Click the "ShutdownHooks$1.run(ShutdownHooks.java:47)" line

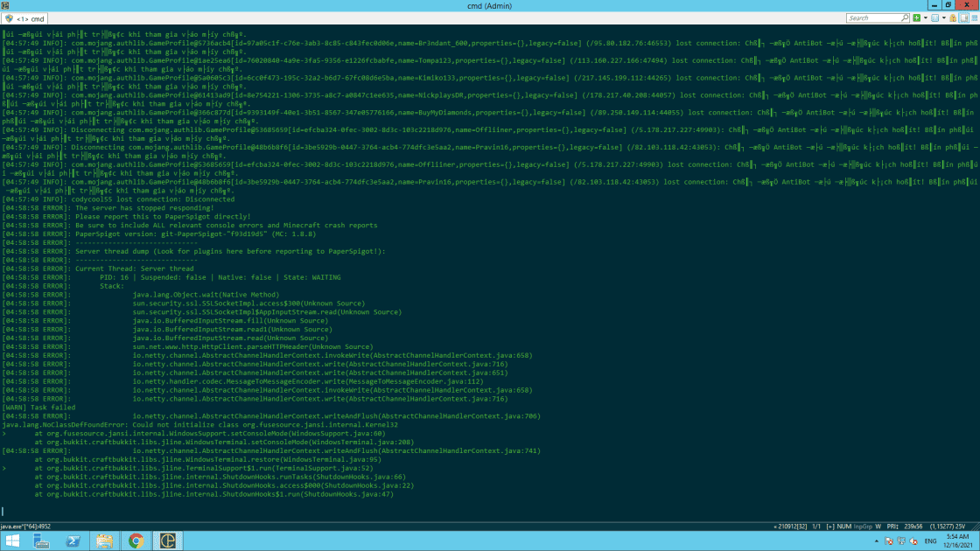pyautogui.click(x=213, y=494)
